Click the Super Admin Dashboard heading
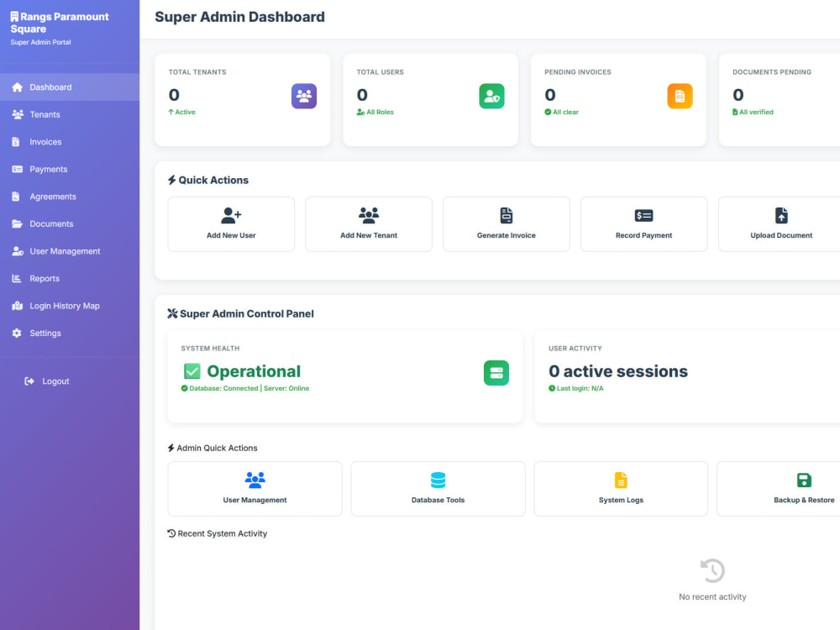 (x=239, y=17)
